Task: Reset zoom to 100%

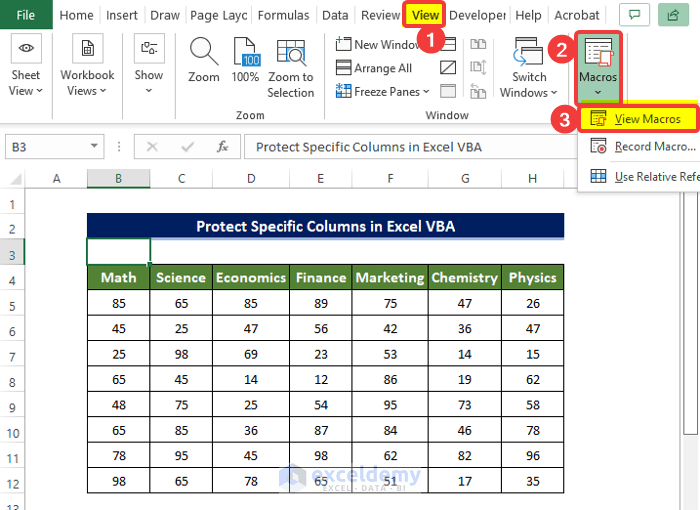Action: [x=245, y=59]
